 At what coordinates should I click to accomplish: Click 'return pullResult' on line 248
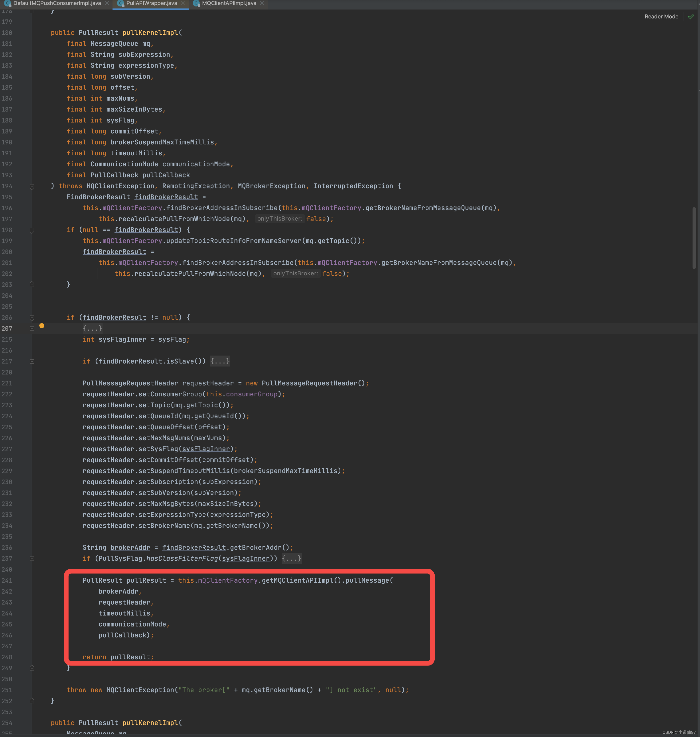coord(117,657)
